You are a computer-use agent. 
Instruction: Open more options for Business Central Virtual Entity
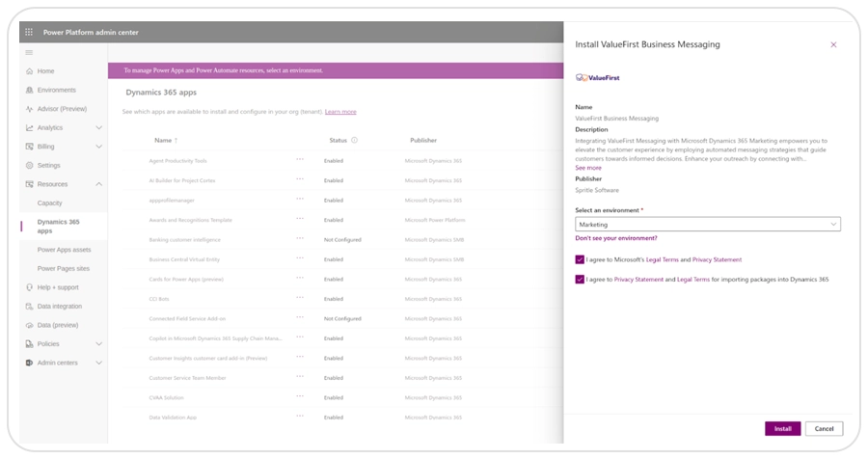(x=300, y=258)
